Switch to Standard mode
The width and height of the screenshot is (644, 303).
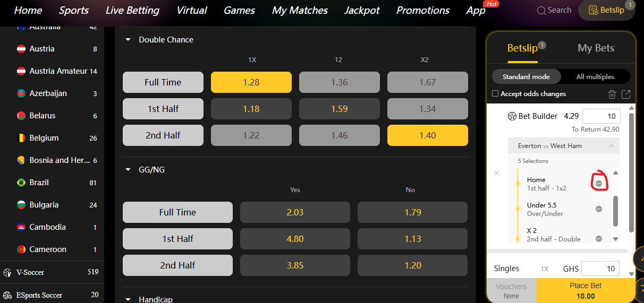click(526, 76)
